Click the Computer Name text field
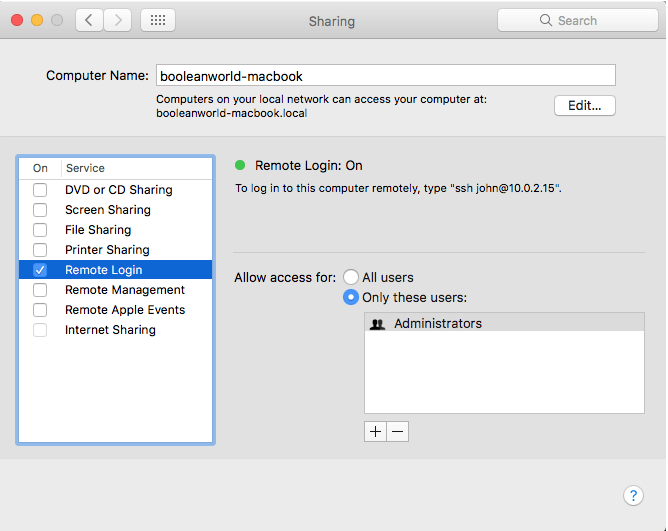The width and height of the screenshot is (668, 531). point(384,75)
